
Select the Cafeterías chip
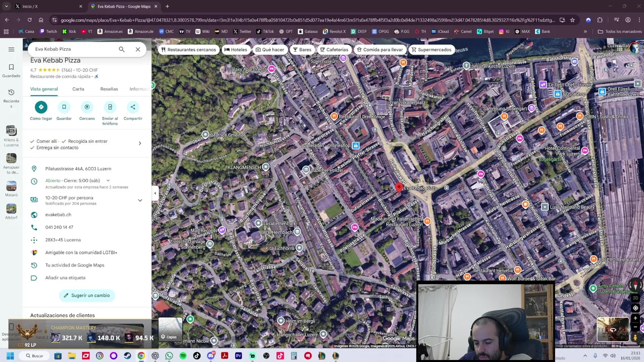pos(334,50)
